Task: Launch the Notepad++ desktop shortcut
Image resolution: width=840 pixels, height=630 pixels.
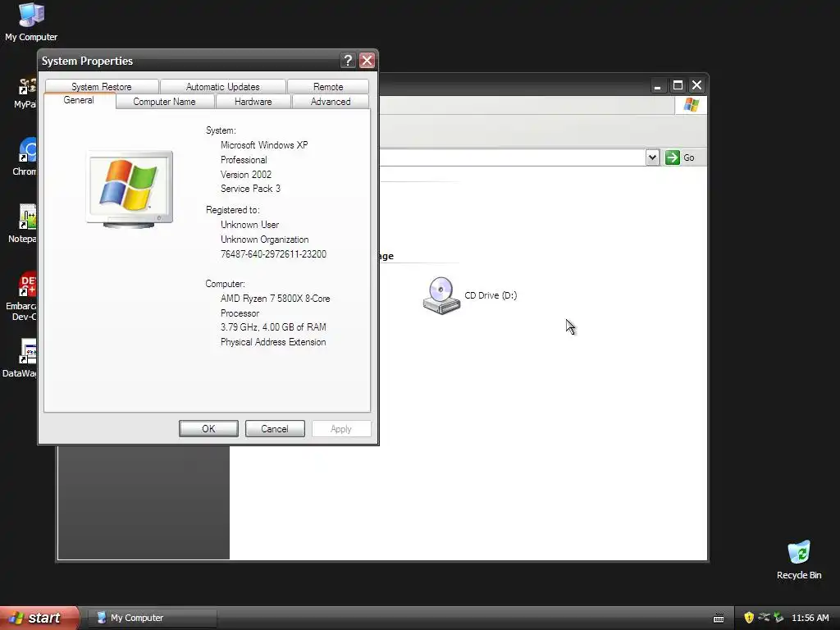Action: pos(23,223)
